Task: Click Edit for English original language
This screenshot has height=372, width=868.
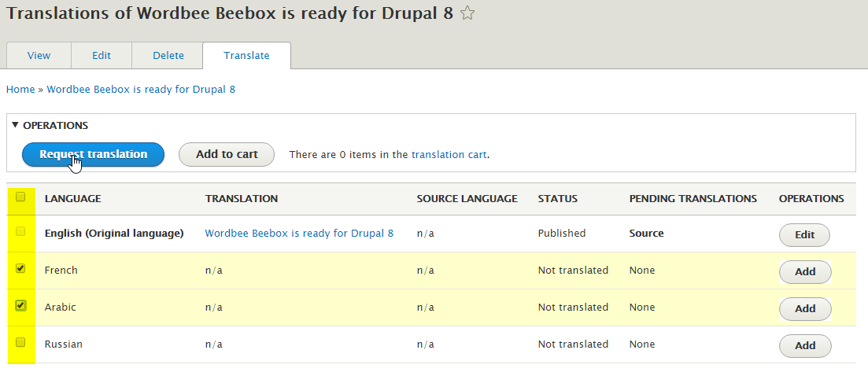Action: (x=804, y=235)
